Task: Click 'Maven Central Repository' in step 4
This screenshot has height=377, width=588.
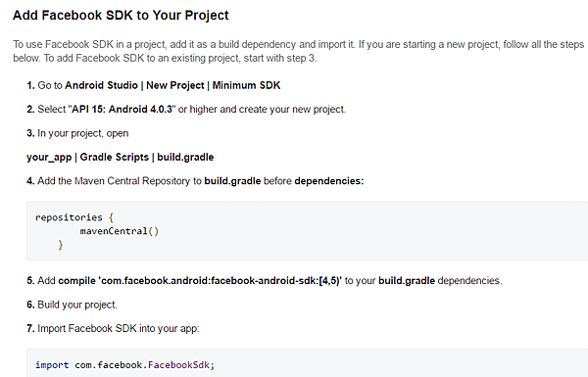Action: (x=132, y=181)
